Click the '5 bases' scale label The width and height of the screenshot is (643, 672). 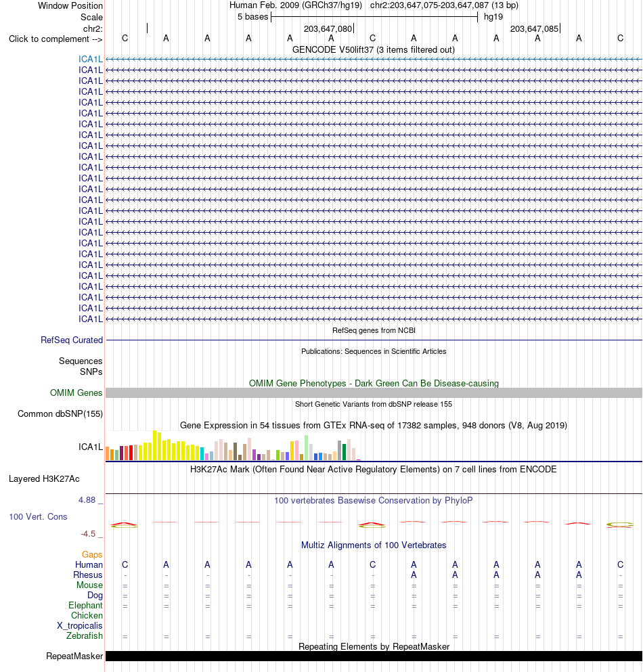pyautogui.click(x=253, y=17)
